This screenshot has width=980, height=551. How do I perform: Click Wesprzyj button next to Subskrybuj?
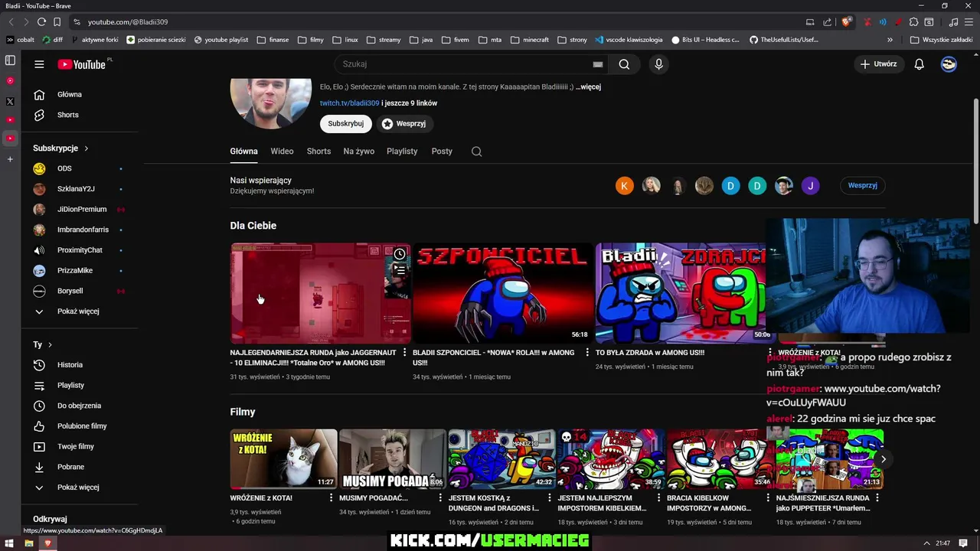click(403, 123)
